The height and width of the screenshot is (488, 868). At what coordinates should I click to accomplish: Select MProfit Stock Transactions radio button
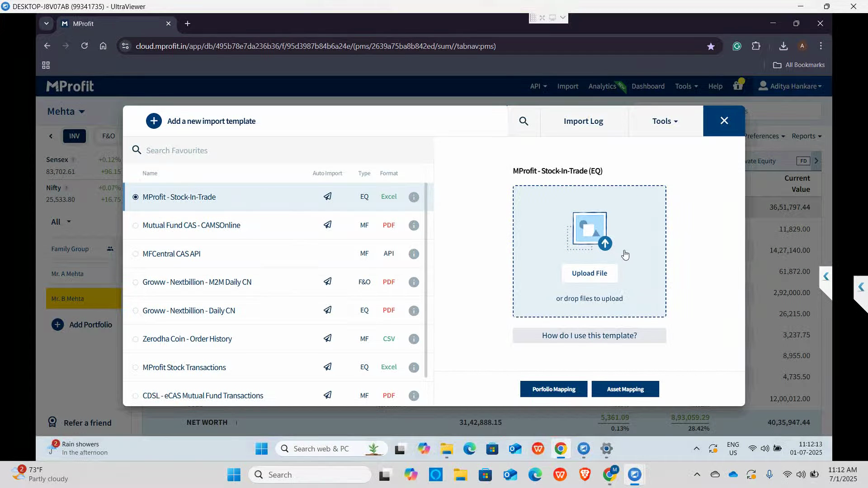point(135,367)
